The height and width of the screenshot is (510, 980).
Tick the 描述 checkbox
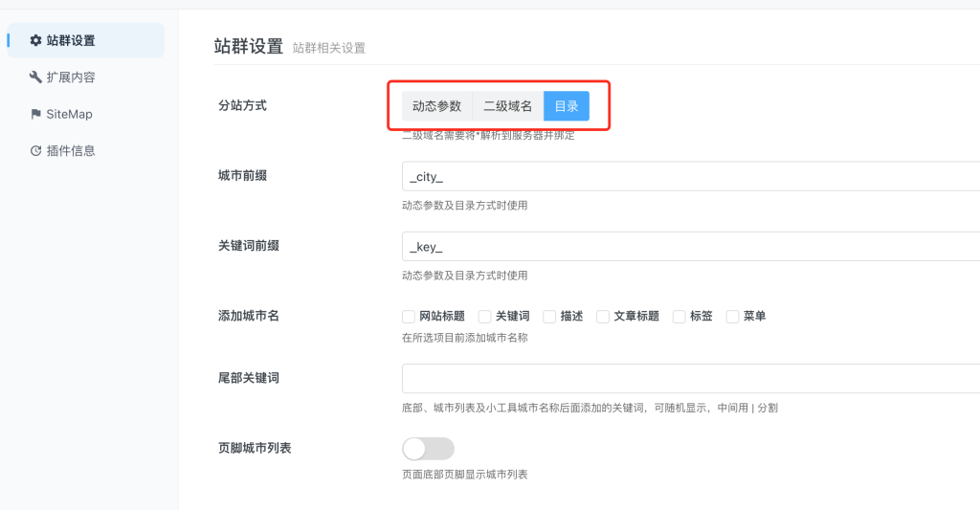pyautogui.click(x=549, y=317)
